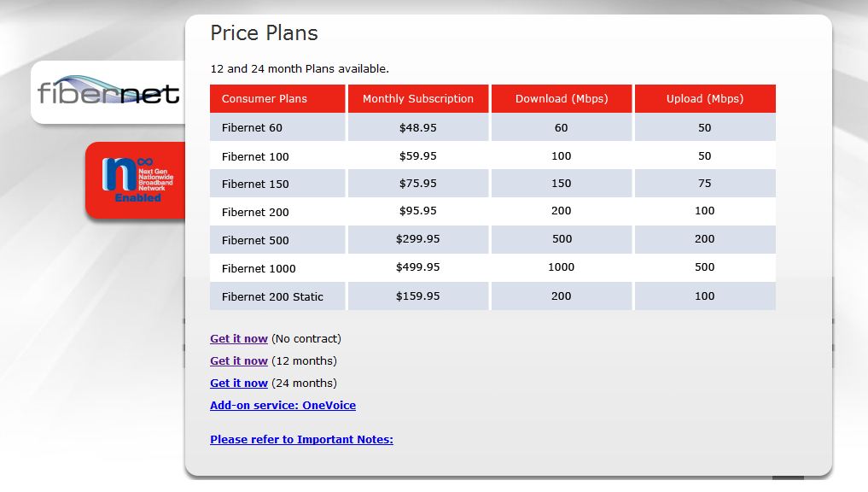Image resolution: width=868 pixels, height=492 pixels.
Task: Click the $299.95 price cell
Action: [418, 239]
